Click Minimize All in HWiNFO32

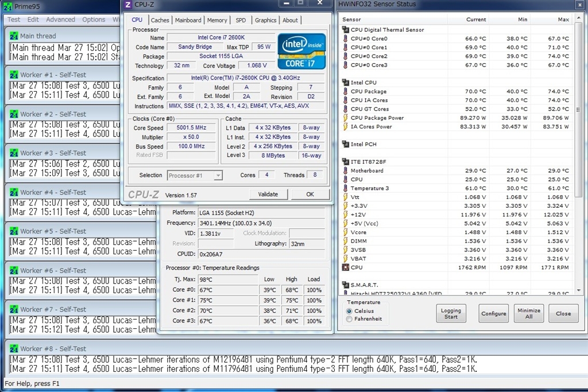click(x=529, y=313)
